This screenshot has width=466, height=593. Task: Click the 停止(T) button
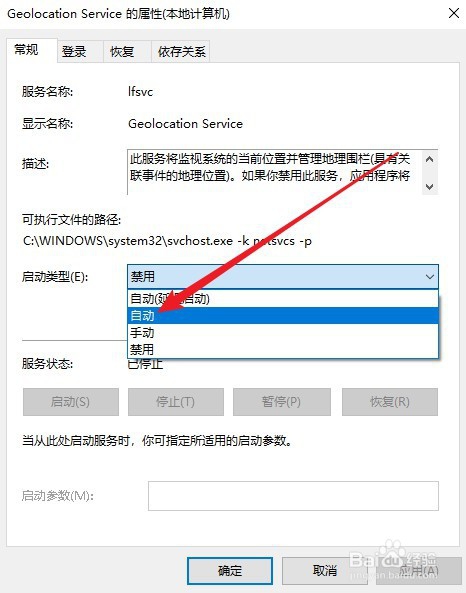[176, 402]
